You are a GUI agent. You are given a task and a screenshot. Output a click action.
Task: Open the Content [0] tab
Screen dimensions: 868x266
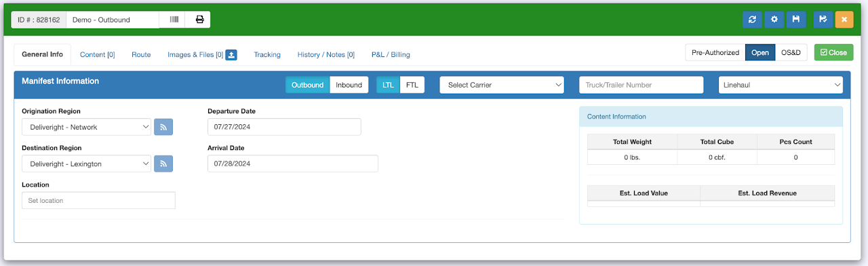pyautogui.click(x=98, y=54)
